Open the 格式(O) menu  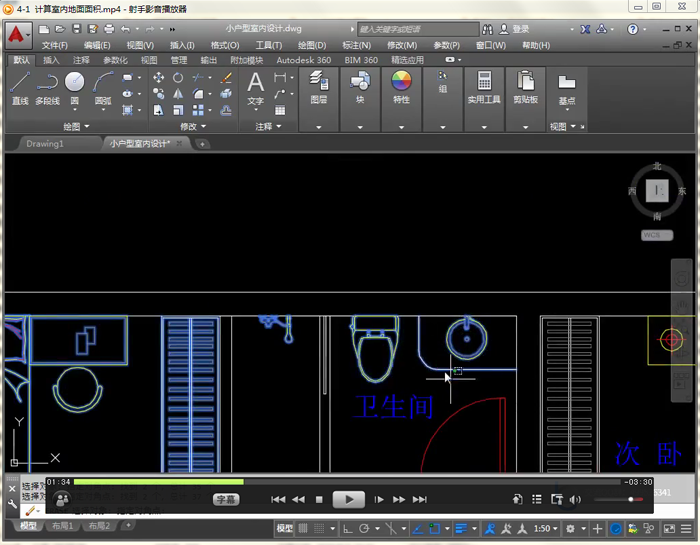(225, 45)
